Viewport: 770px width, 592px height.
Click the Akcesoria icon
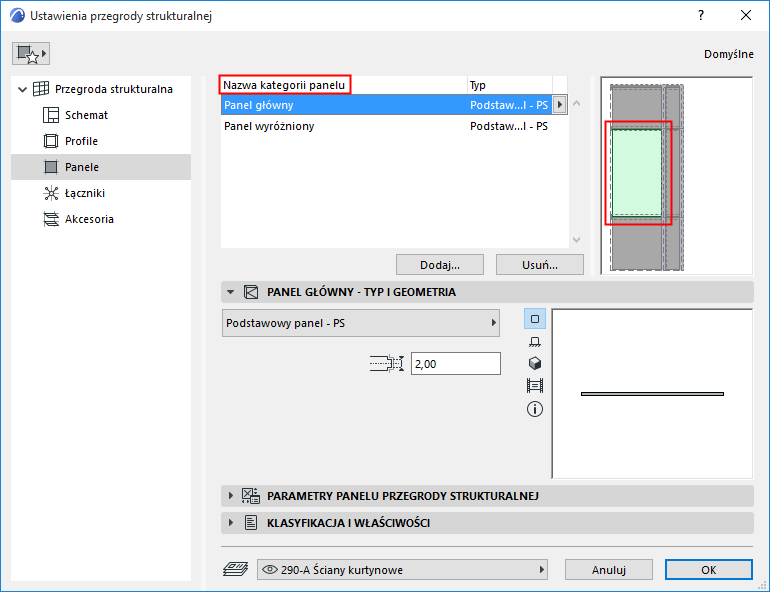(x=51, y=219)
